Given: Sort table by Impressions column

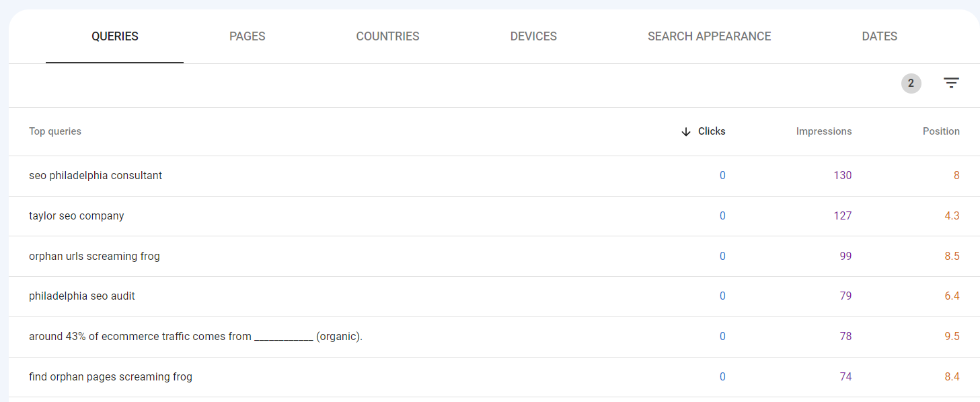Looking at the screenshot, I should click(x=824, y=131).
